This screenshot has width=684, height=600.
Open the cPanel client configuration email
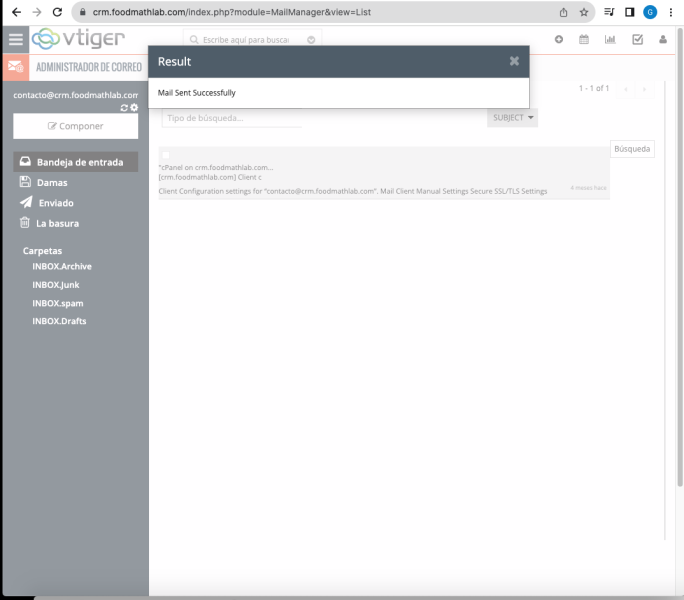pyautogui.click(x=384, y=173)
